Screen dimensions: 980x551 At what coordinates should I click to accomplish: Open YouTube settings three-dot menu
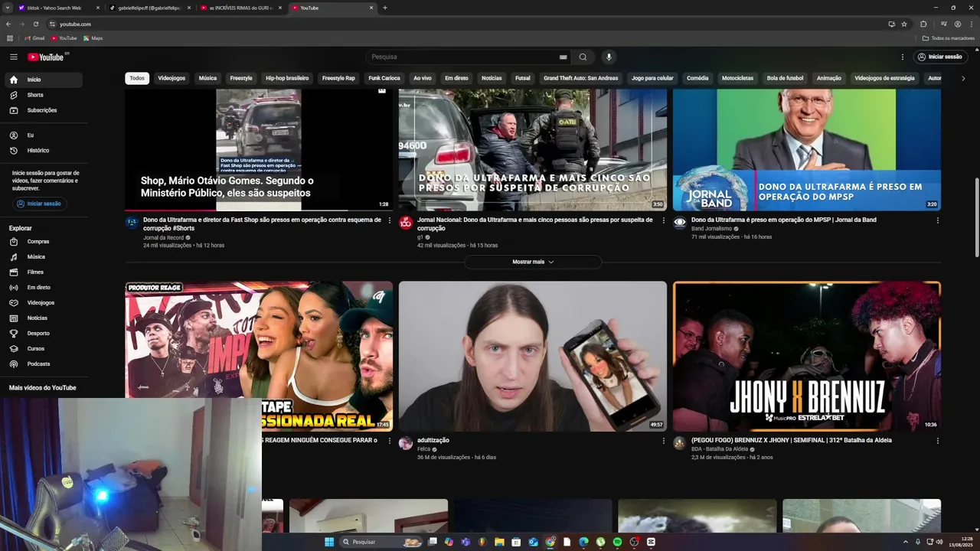pos(903,57)
